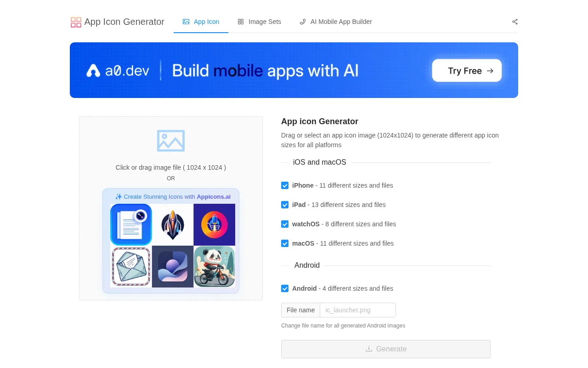The height and width of the screenshot is (368, 588).
Task: Select the blue document scanner sample icon
Action: (x=131, y=224)
